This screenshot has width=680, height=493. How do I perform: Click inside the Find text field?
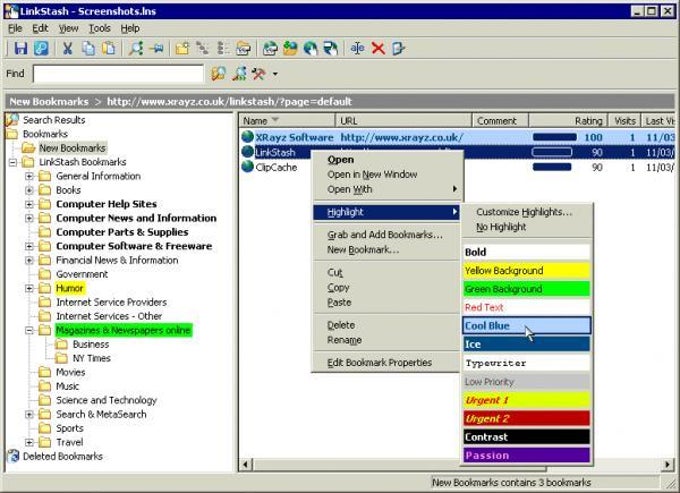pyautogui.click(x=118, y=74)
